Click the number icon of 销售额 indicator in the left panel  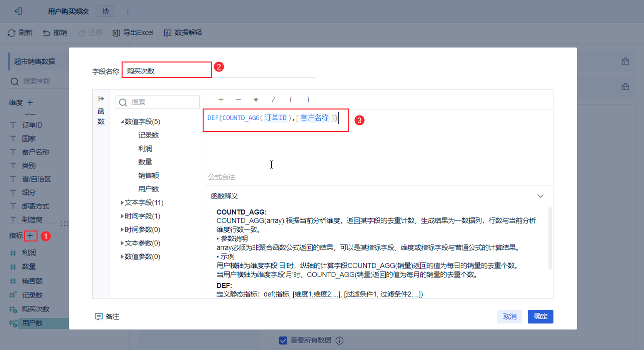14,281
